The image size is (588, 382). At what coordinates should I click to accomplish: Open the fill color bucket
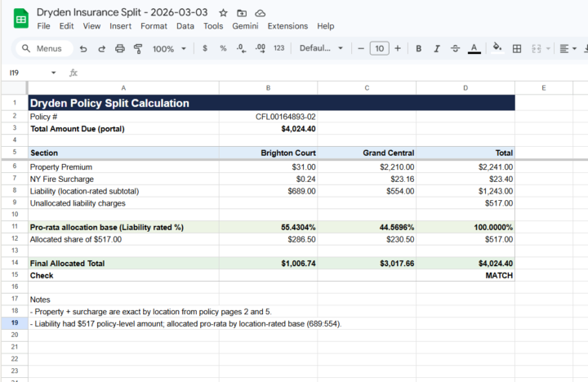[497, 48]
